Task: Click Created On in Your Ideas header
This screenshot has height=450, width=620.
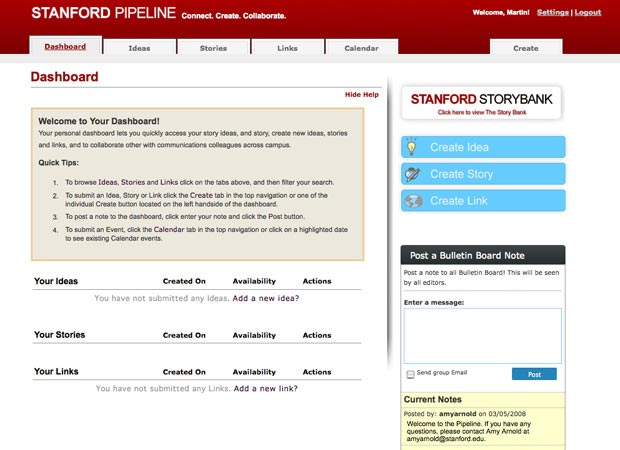Action: coord(184,281)
